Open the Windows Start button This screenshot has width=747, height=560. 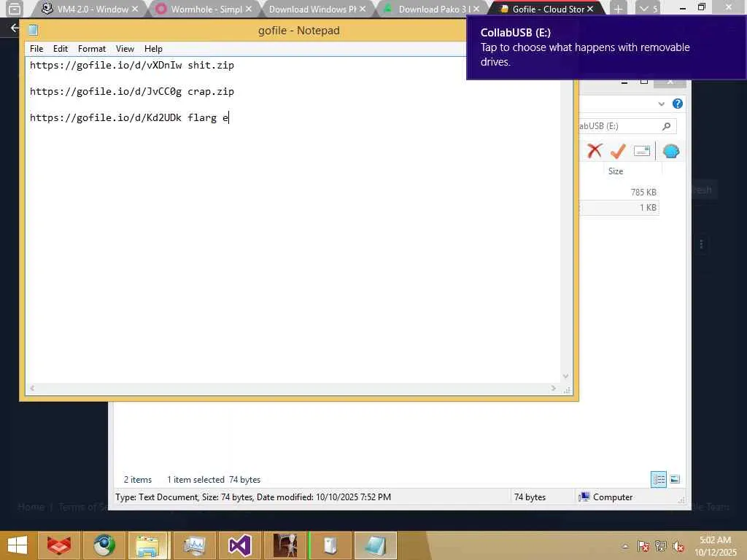pos(18,545)
